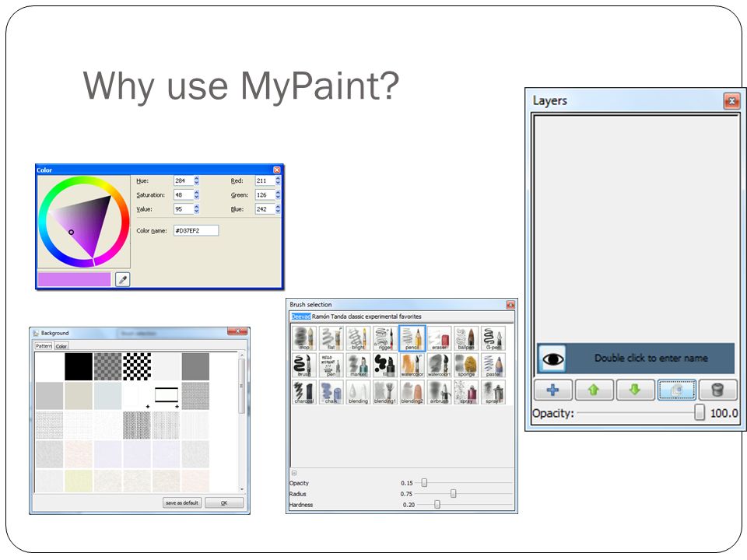Screen dimensions: 747x560
Task: Select the chalk brush
Action: [331, 392]
